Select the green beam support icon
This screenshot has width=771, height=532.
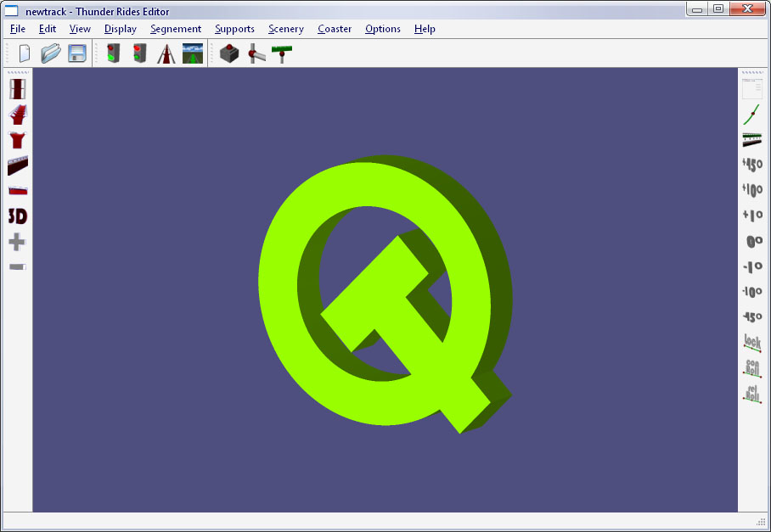coord(282,53)
